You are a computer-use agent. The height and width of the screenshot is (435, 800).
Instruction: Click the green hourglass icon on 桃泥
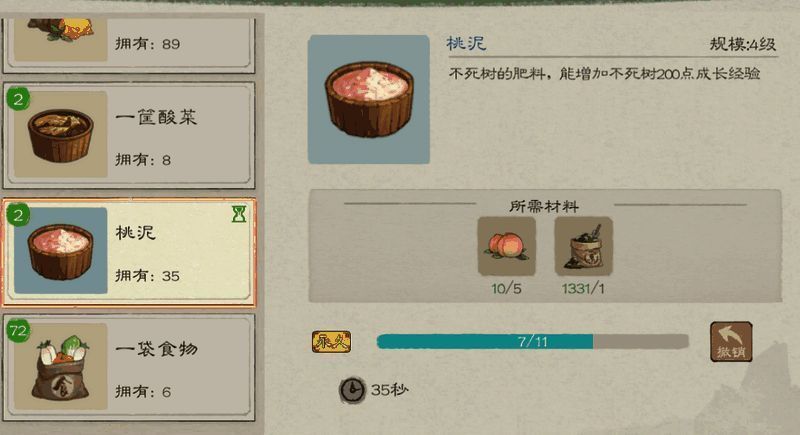pyautogui.click(x=239, y=214)
